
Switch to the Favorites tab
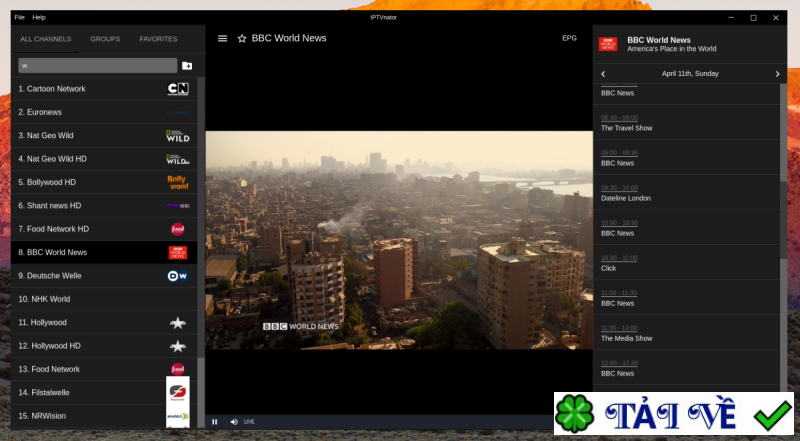pos(158,39)
